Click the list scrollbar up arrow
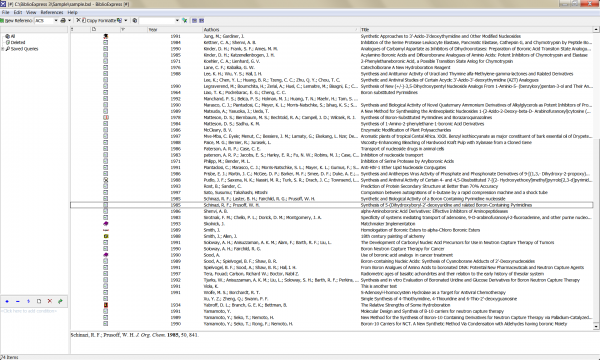This screenshot has height=360, width=600. point(596,29)
